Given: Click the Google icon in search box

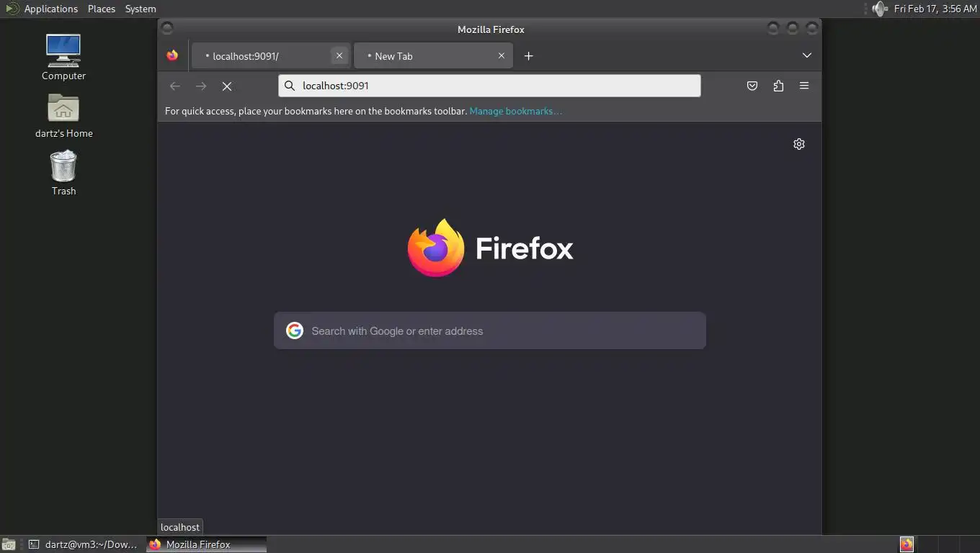Looking at the screenshot, I should (x=294, y=331).
